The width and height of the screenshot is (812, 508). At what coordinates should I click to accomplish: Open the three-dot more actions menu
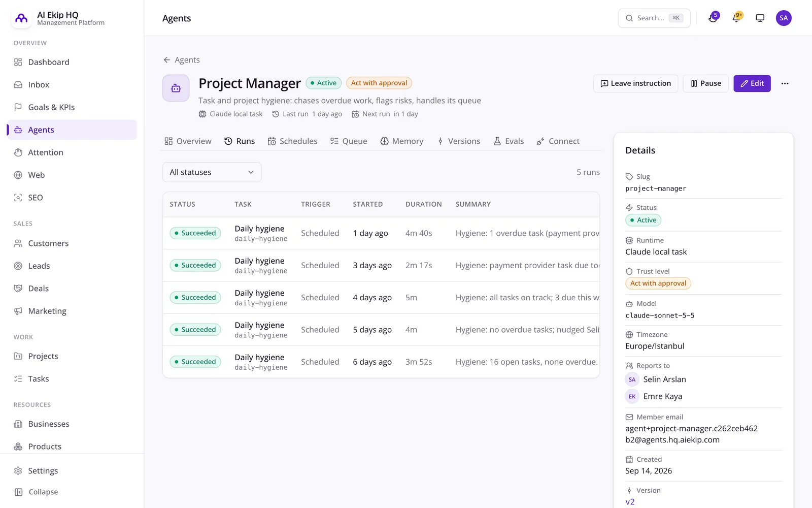tap(785, 83)
